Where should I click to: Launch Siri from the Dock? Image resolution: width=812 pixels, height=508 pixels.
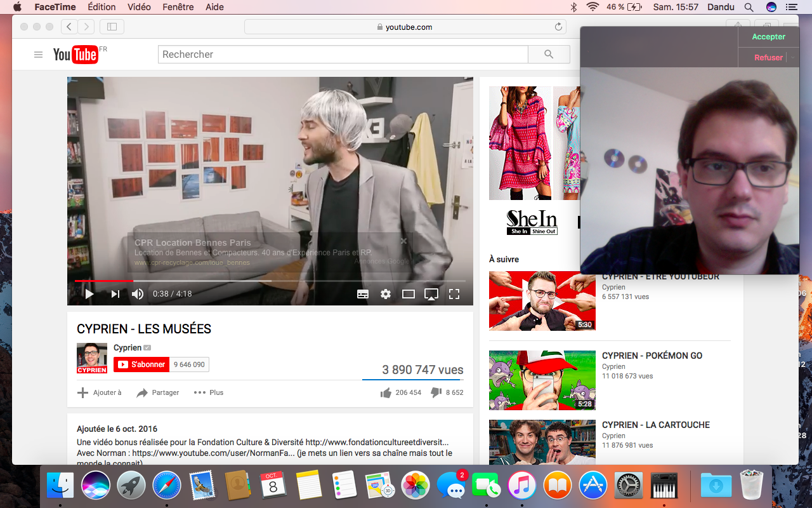pyautogui.click(x=96, y=486)
